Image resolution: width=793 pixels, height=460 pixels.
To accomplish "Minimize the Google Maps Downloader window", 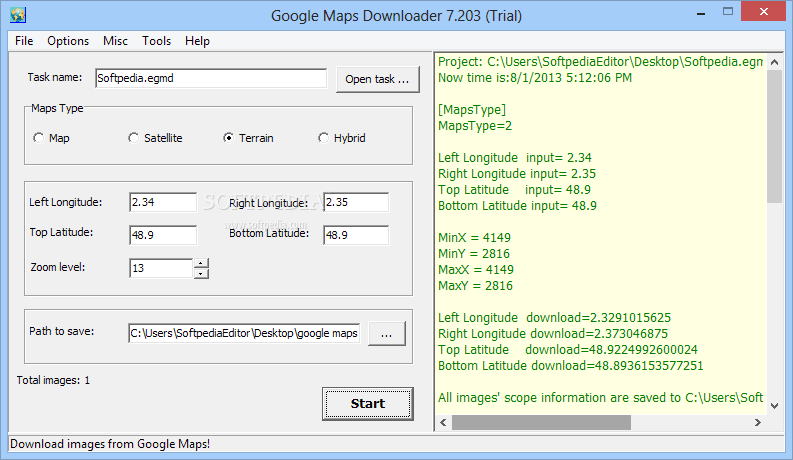I will [x=701, y=13].
